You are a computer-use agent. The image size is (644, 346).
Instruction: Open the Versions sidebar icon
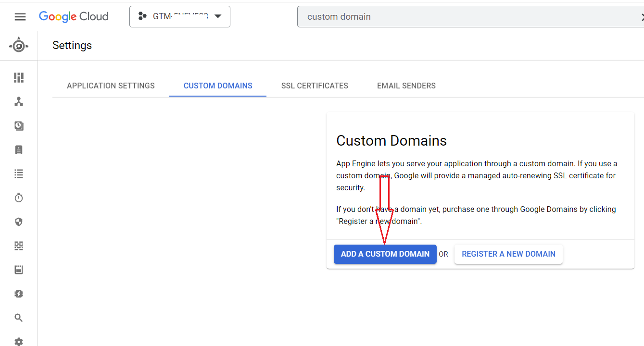tap(19, 125)
